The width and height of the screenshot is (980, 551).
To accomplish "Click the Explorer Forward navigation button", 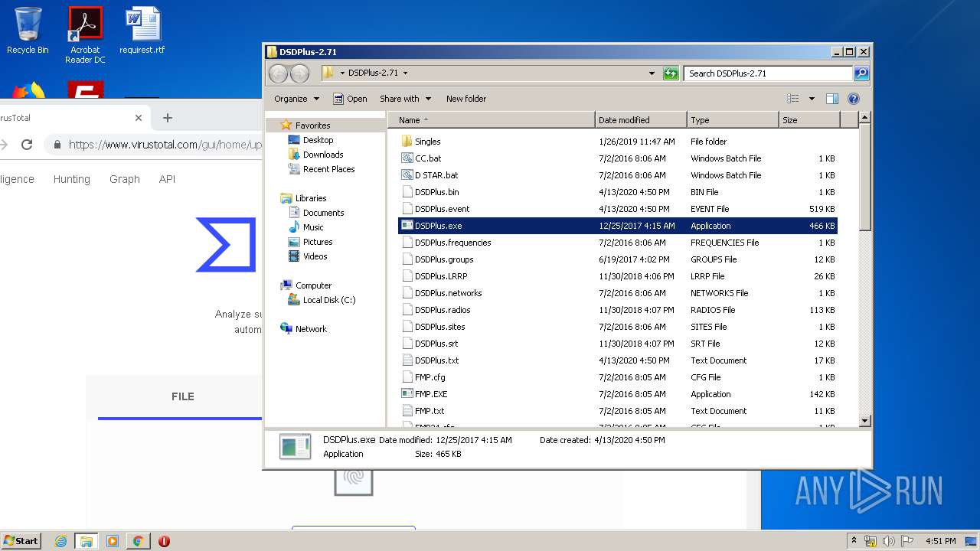I will click(x=300, y=73).
